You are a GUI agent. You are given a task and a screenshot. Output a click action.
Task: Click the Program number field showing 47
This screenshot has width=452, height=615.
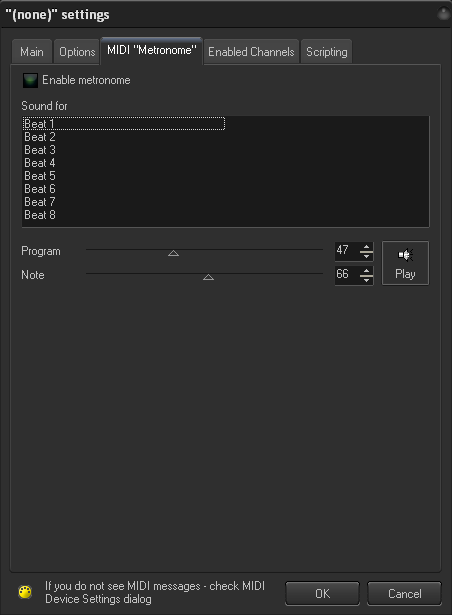click(347, 251)
